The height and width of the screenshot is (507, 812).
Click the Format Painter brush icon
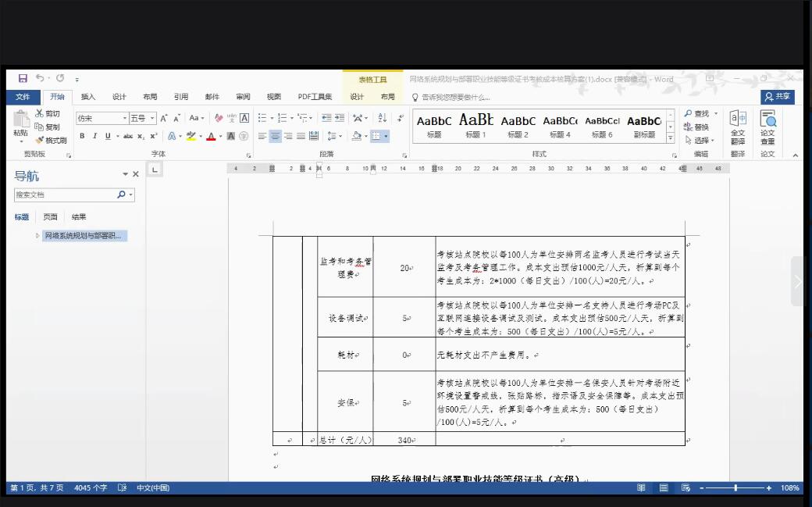click(40, 141)
